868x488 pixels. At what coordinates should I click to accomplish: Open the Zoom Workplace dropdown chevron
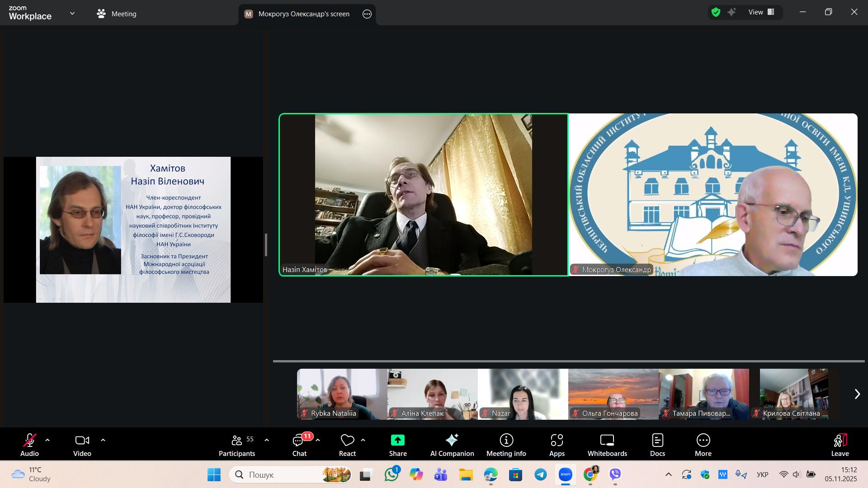(72, 14)
